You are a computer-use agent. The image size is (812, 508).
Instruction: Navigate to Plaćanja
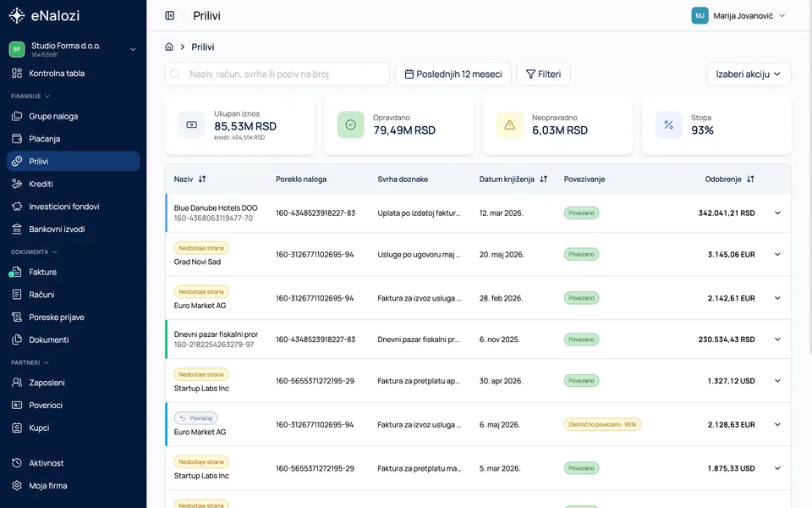(x=73, y=138)
